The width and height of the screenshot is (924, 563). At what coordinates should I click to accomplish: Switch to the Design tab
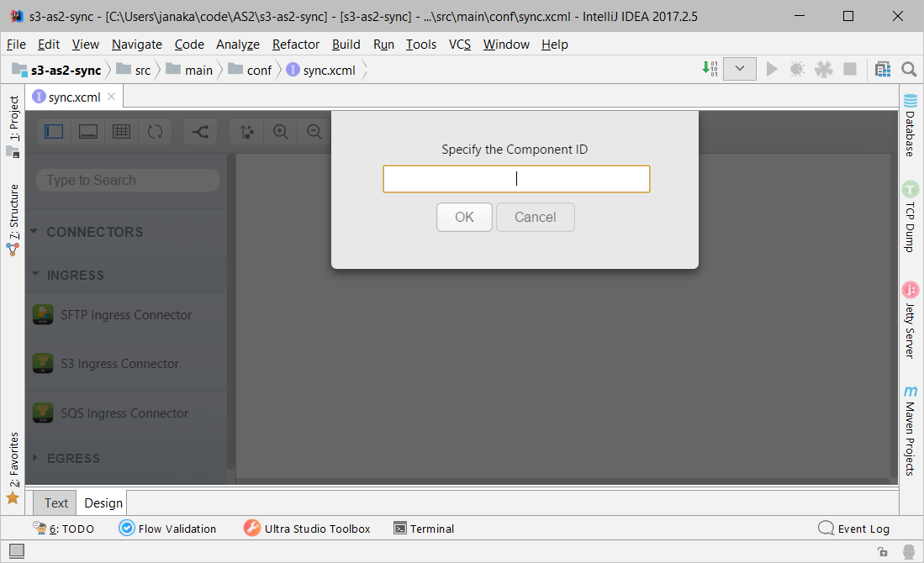pyautogui.click(x=103, y=503)
